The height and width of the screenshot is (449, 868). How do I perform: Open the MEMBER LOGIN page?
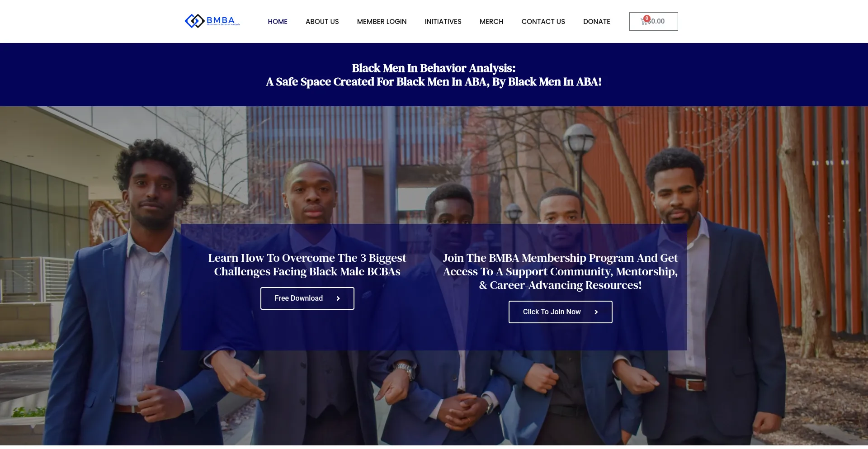click(382, 21)
